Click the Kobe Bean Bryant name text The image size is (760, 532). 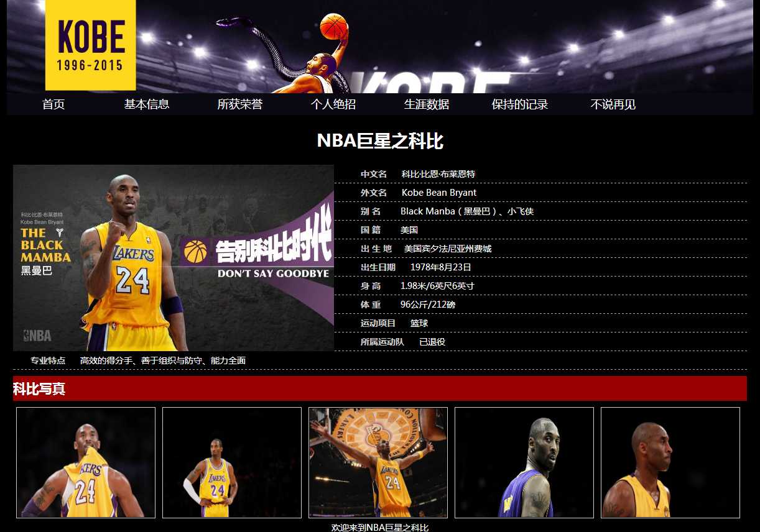(439, 193)
